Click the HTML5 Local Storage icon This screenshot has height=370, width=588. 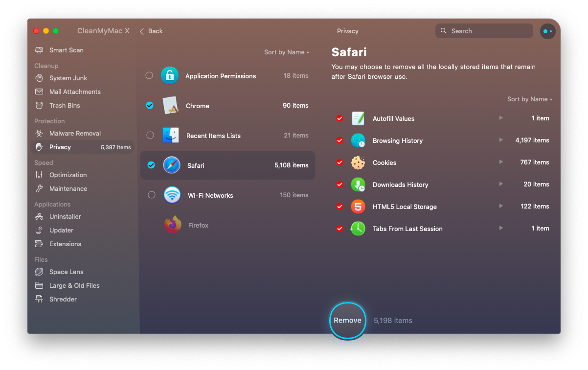pos(358,207)
